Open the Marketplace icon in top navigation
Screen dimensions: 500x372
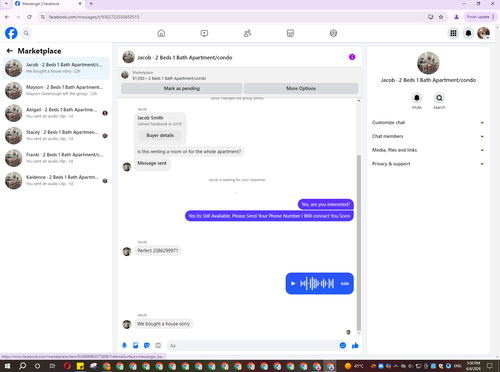290,33
